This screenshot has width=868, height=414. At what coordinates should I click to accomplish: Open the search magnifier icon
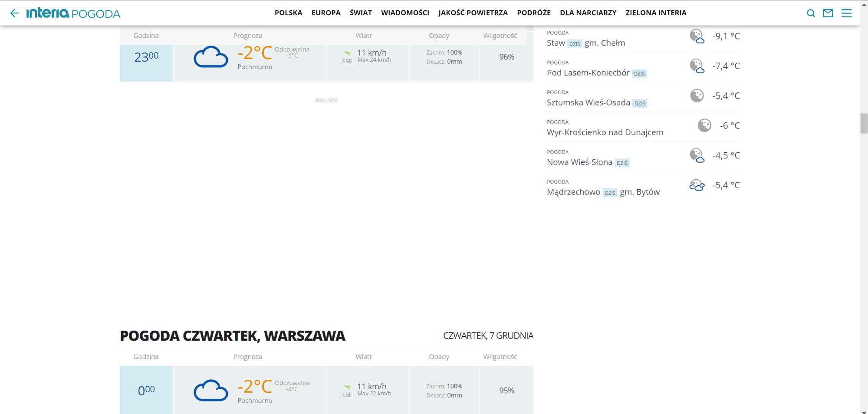point(811,13)
